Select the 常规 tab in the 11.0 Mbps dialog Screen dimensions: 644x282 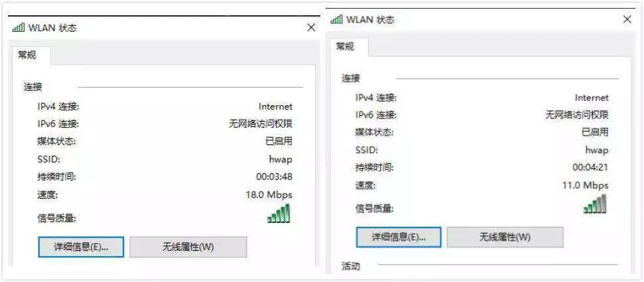pyautogui.click(x=345, y=47)
